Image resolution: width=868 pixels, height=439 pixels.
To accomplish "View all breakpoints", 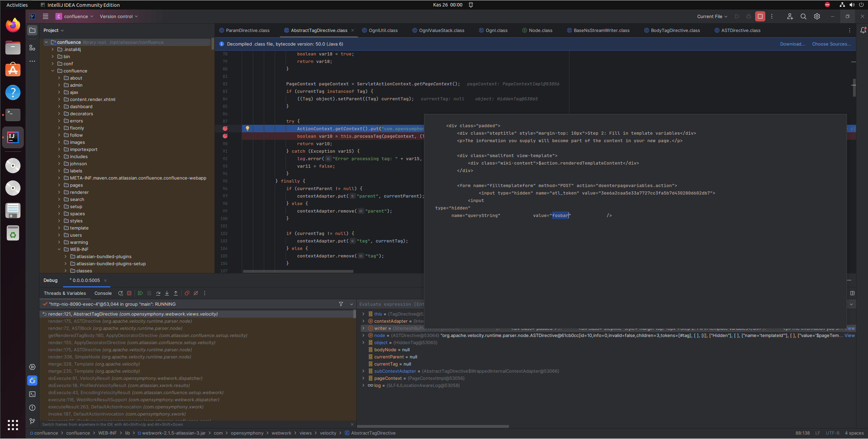I will click(187, 293).
